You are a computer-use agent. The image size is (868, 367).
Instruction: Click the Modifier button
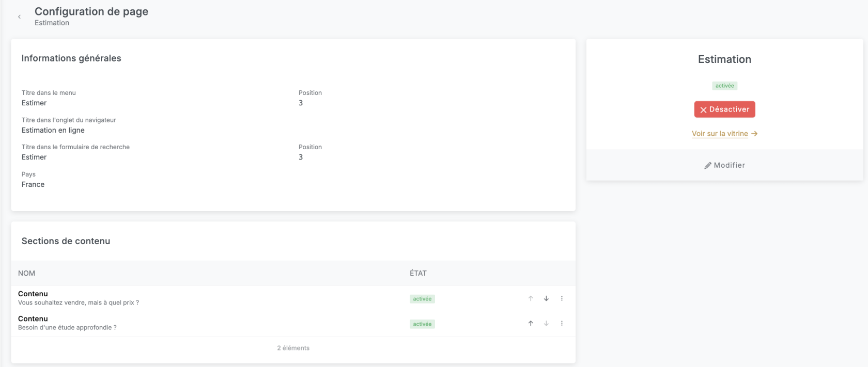[x=724, y=165]
